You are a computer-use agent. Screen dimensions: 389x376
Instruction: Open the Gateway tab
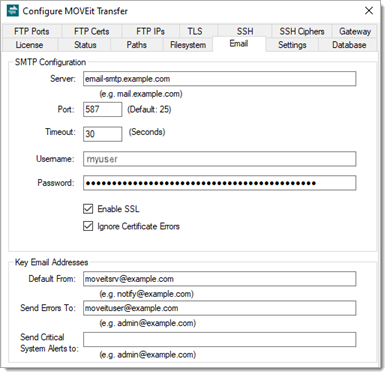355,31
